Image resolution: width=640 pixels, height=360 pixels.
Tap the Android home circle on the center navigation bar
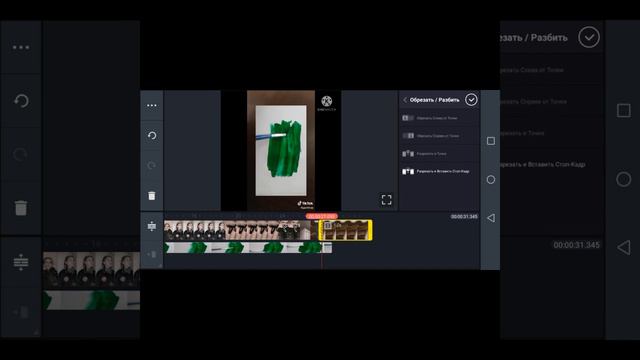pyautogui.click(x=491, y=180)
